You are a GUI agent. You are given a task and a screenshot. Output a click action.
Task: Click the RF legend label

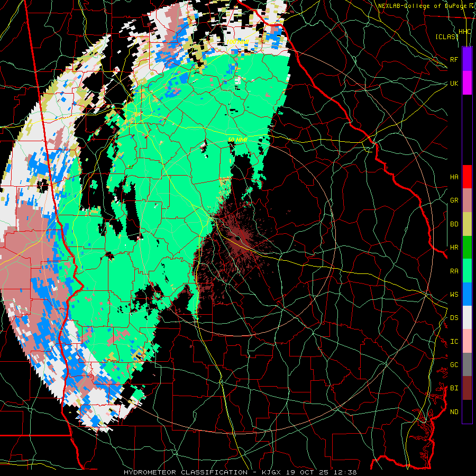click(x=454, y=59)
